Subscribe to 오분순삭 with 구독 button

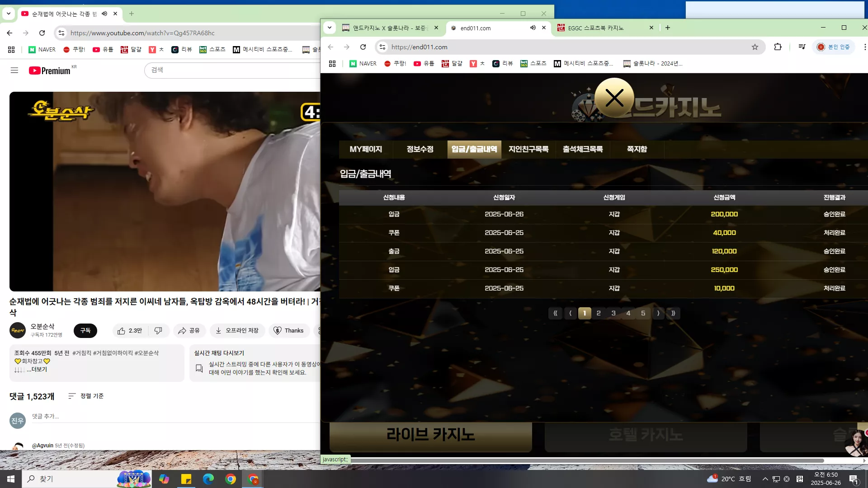point(85,331)
